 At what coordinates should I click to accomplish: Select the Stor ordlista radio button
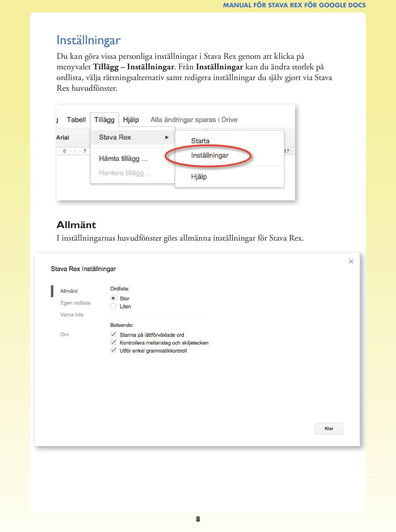(x=113, y=298)
